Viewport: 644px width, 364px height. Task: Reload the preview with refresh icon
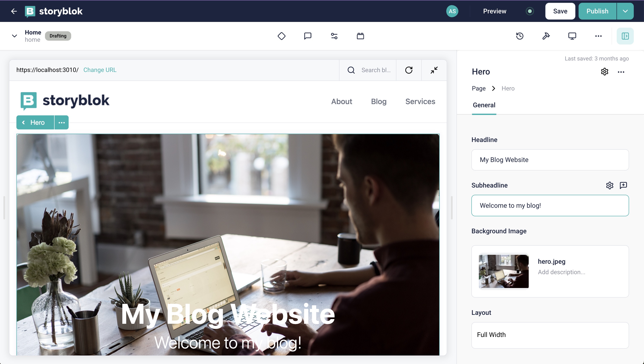pos(409,70)
